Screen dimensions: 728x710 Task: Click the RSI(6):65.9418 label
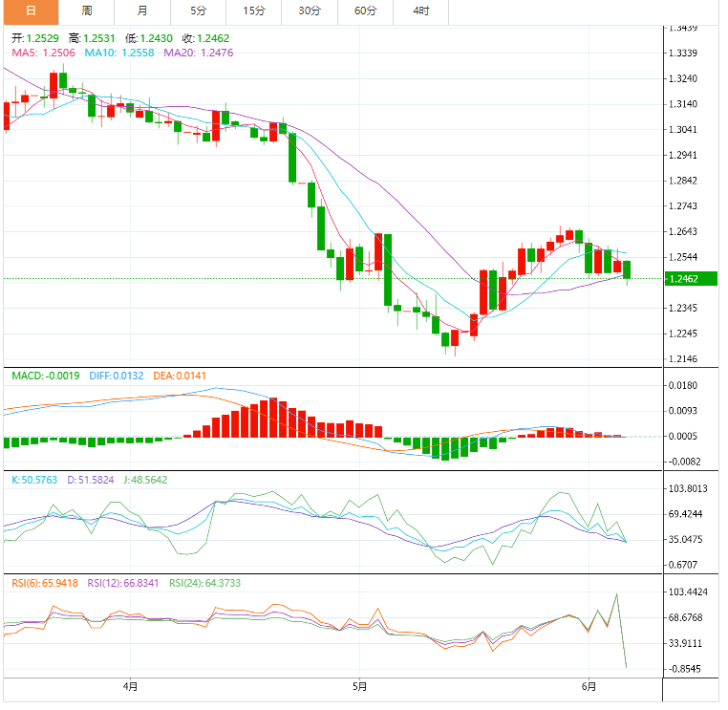tap(45, 584)
